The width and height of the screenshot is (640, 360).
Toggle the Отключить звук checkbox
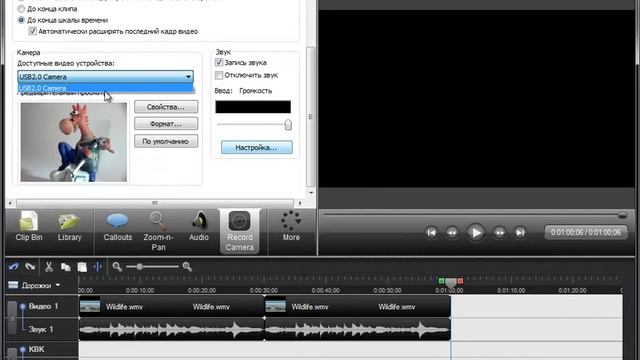[219, 75]
